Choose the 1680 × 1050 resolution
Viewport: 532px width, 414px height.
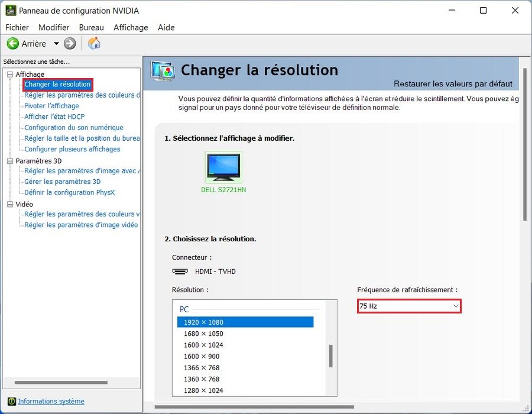(203, 334)
